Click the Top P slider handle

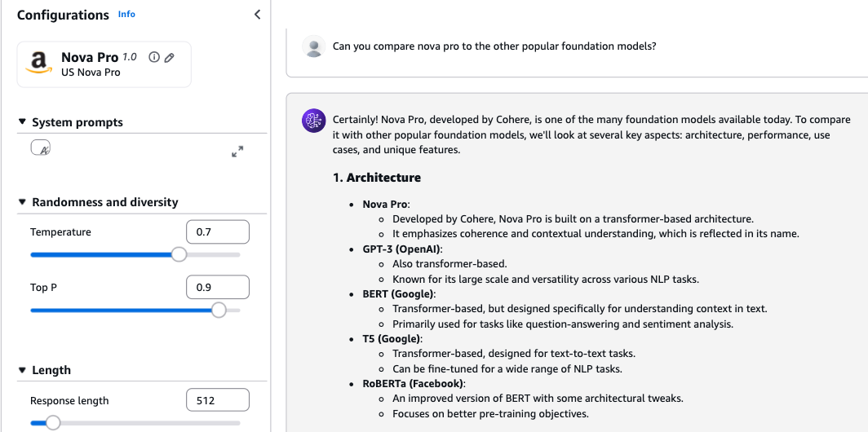click(219, 310)
